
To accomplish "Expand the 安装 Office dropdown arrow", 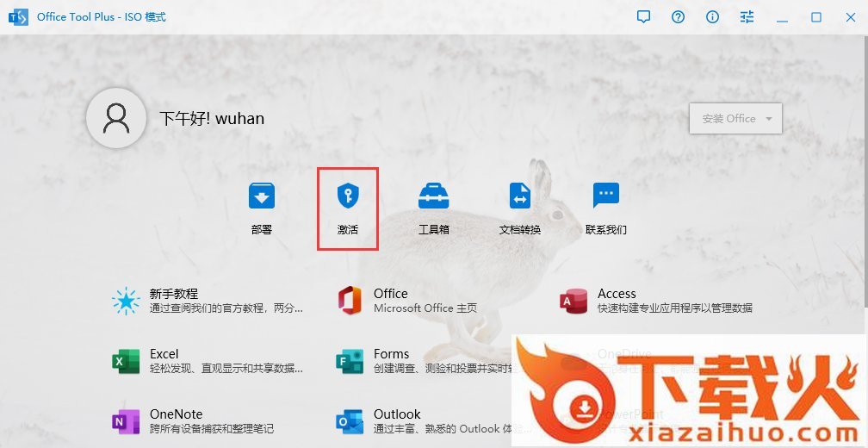I will pos(768,119).
